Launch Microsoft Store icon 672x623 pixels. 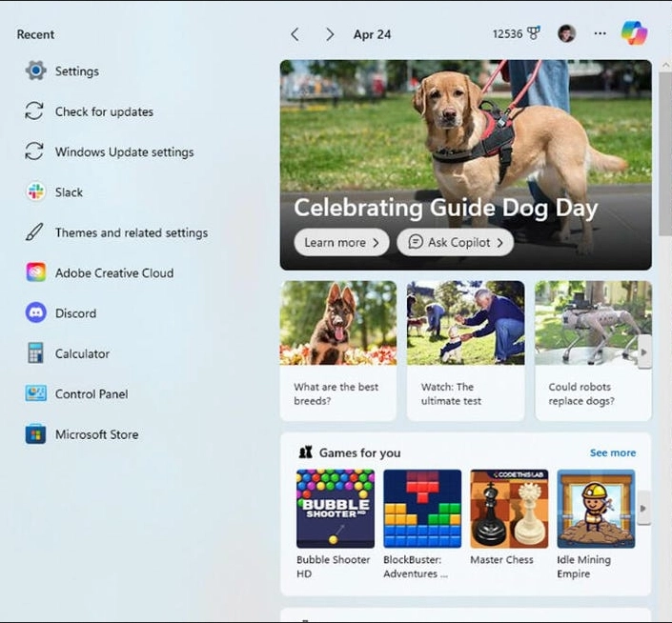click(x=35, y=433)
